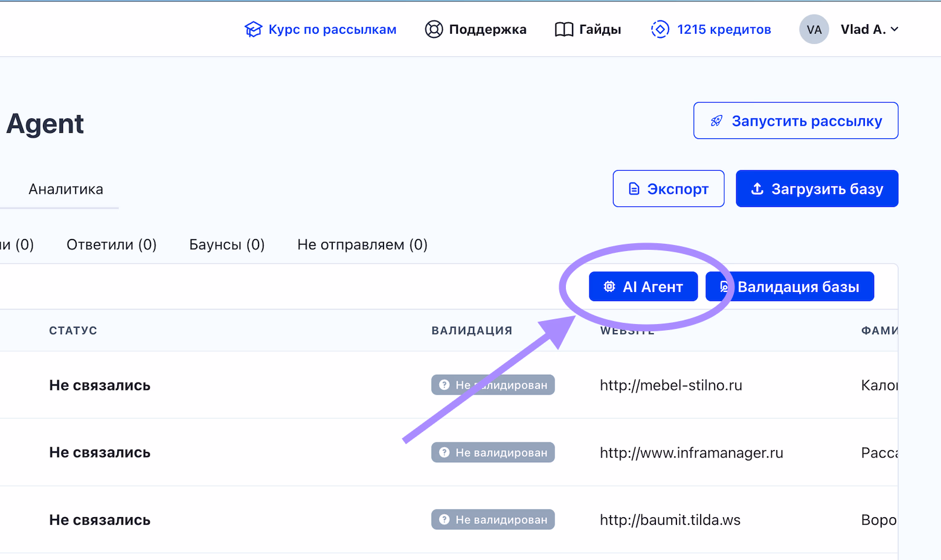Screen dimensions: 941x560
Task: Click Не валидирован badge for baumit.tilda.ws
Action: [493, 520]
